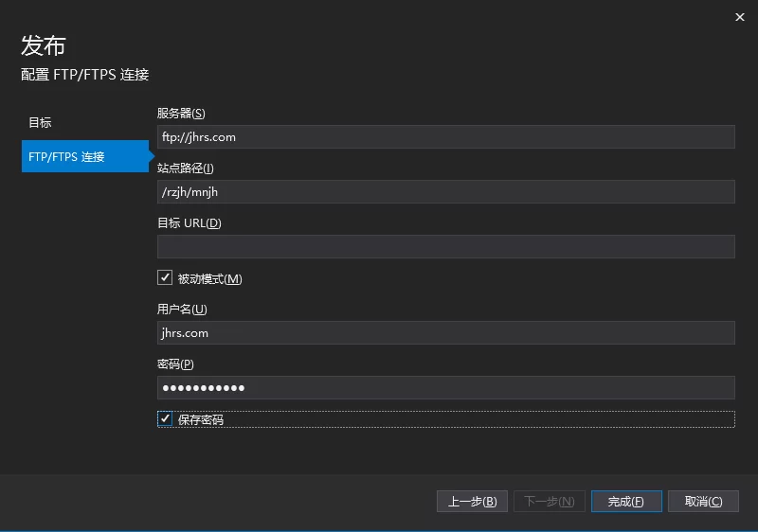Click the 密码 password field
This screenshot has width=758, height=532.
(445, 388)
